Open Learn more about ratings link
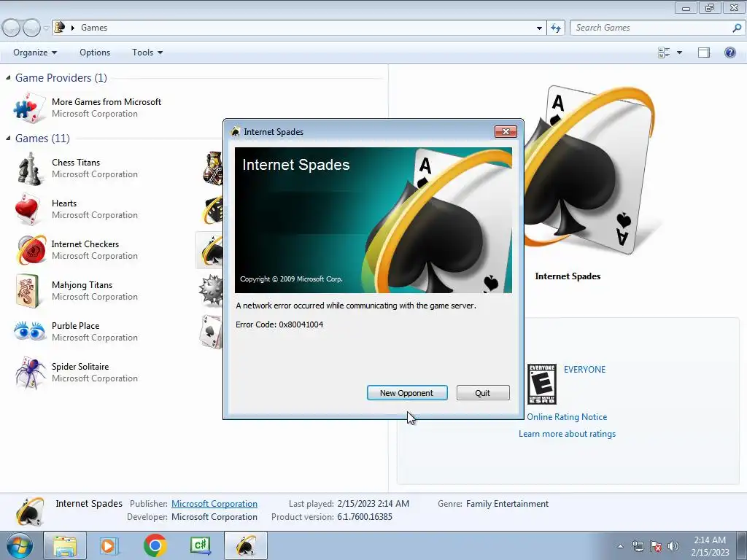Image resolution: width=747 pixels, height=560 pixels. pos(567,434)
